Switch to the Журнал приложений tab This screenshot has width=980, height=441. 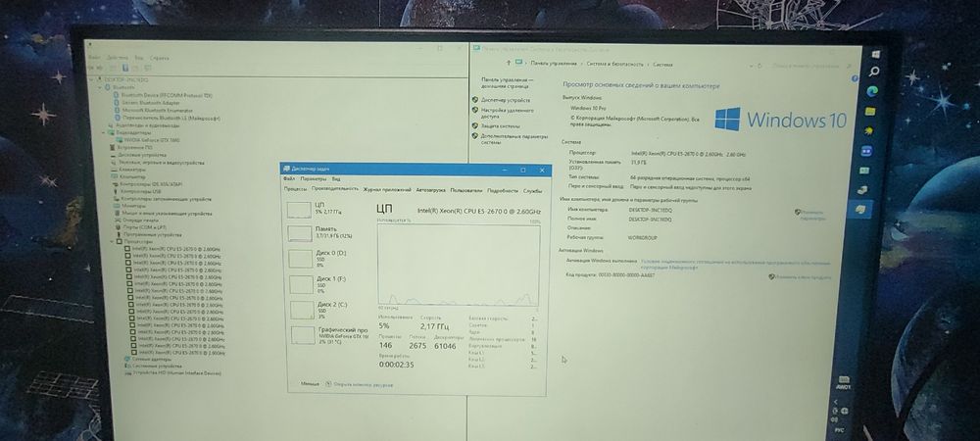pos(387,189)
